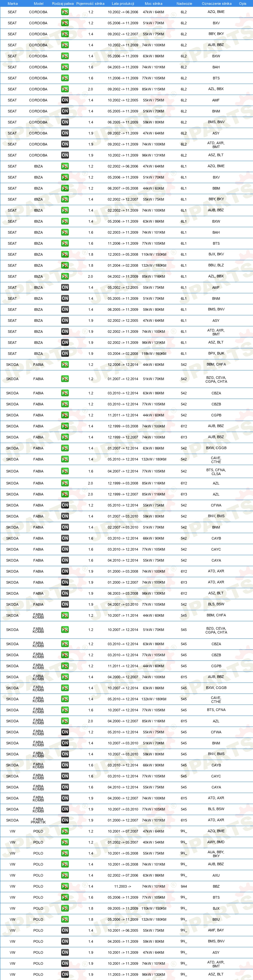Click petrol icon in Cordoba BXV row

[x=65, y=23]
